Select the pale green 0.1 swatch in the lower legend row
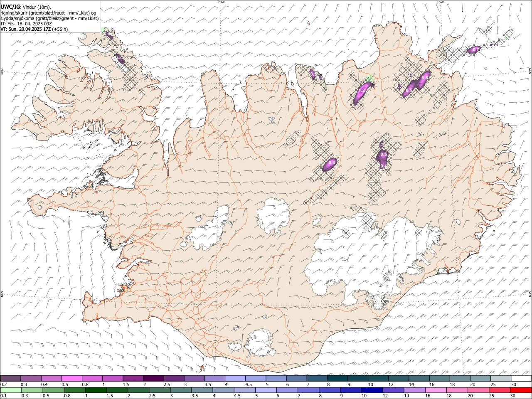532x399 pixels. point(11,390)
